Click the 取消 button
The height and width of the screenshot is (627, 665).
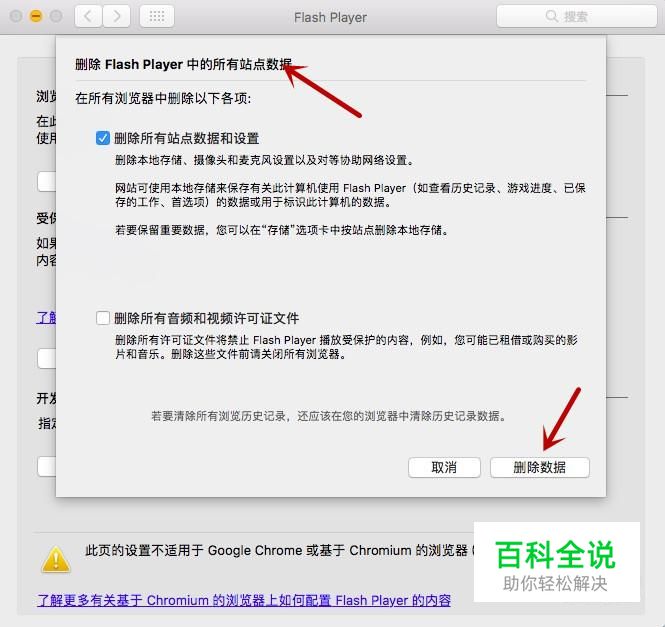pos(444,467)
